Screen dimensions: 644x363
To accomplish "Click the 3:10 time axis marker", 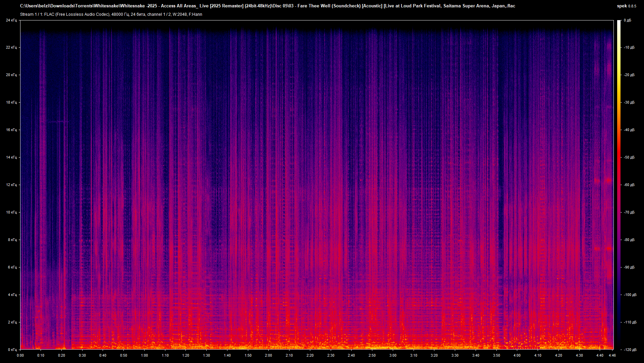I will click(x=414, y=355).
